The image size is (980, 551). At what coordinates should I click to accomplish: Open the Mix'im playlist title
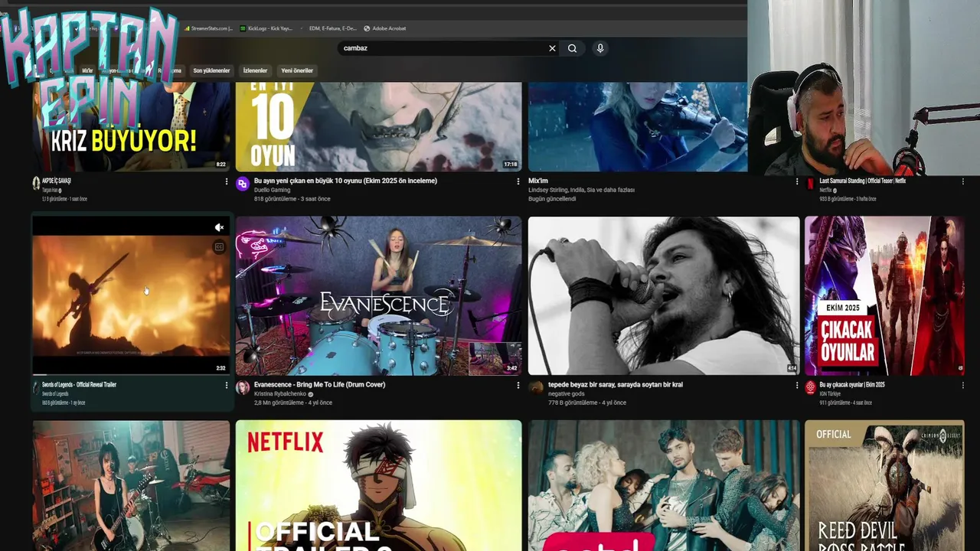click(x=538, y=181)
